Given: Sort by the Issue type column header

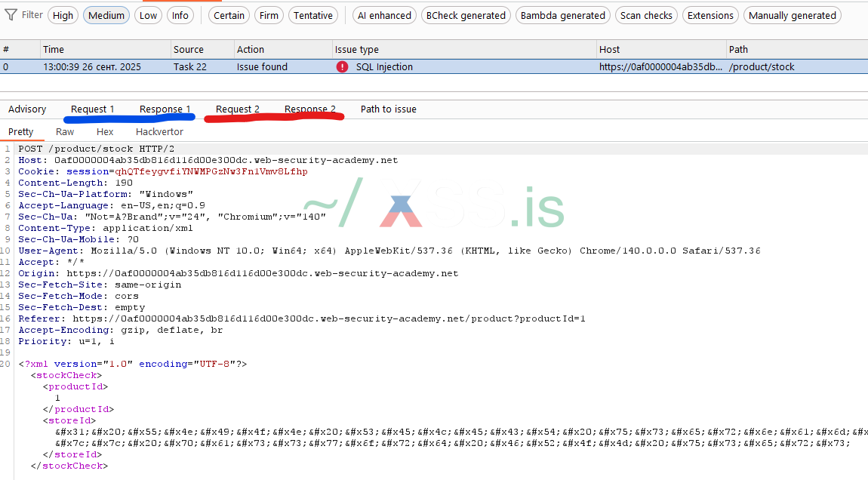Looking at the screenshot, I should [464, 49].
